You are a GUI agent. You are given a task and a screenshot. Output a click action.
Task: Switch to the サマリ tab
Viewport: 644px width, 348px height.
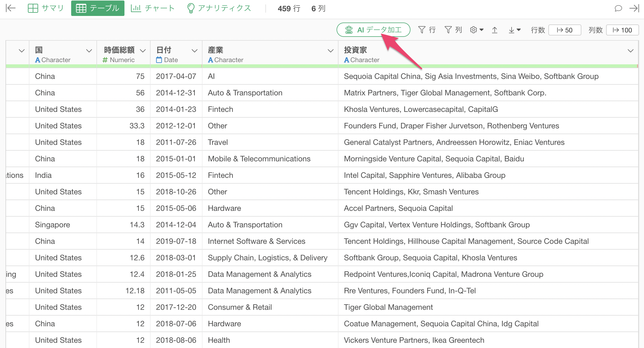(46, 8)
